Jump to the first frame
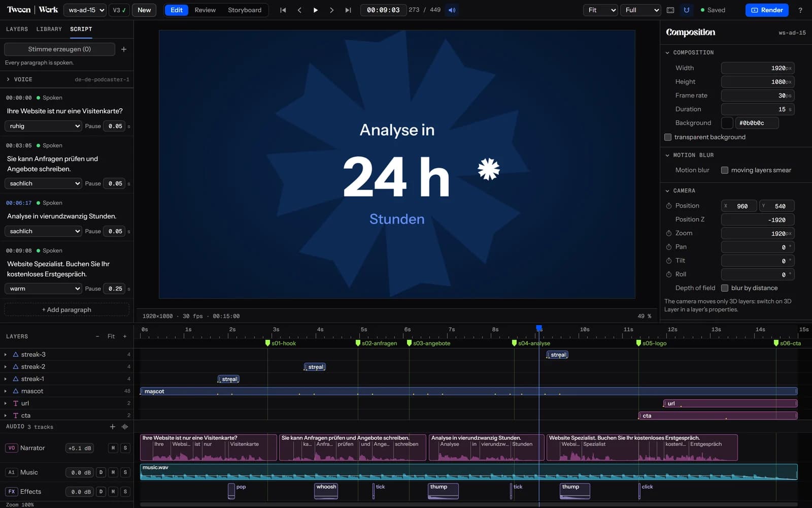 pyautogui.click(x=283, y=10)
